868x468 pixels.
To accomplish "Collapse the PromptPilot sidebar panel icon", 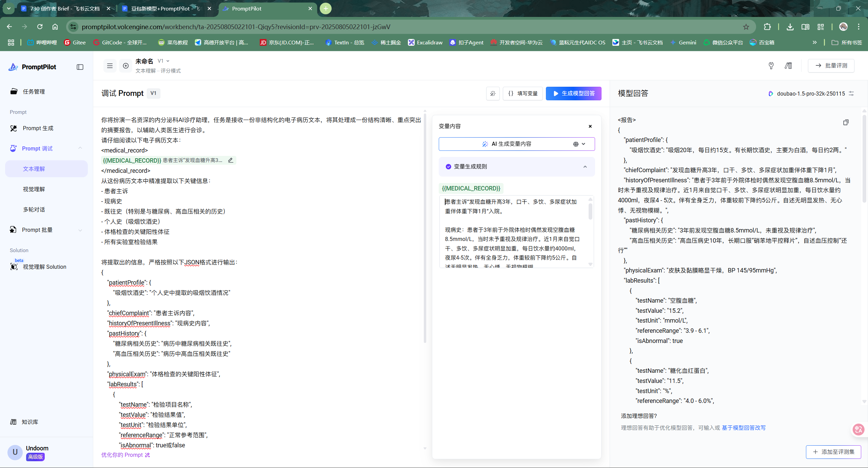I will click(80, 67).
